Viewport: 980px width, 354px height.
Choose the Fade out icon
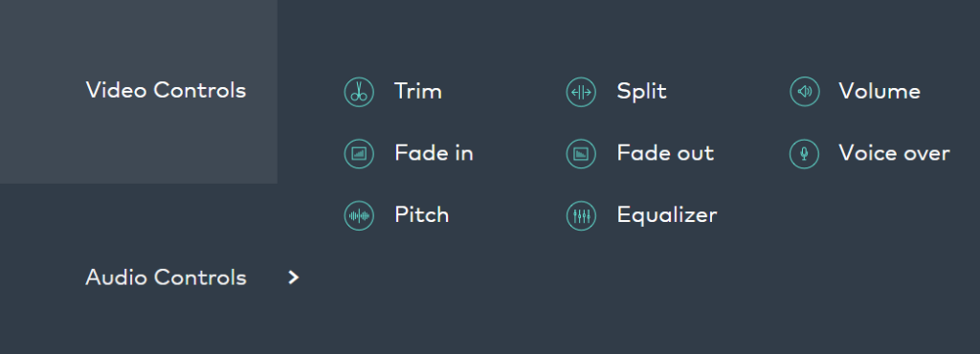click(581, 154)
